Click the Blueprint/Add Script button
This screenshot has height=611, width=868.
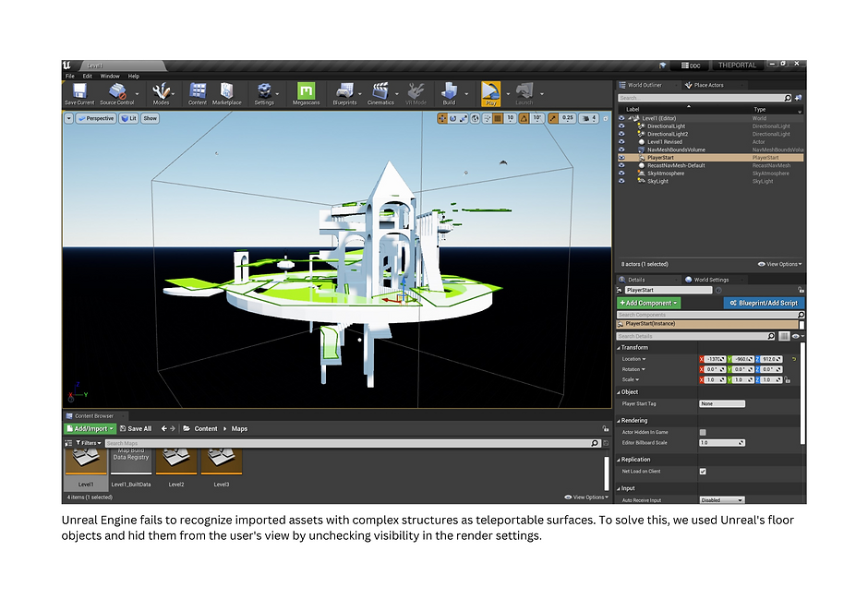(x=764, y=304)
